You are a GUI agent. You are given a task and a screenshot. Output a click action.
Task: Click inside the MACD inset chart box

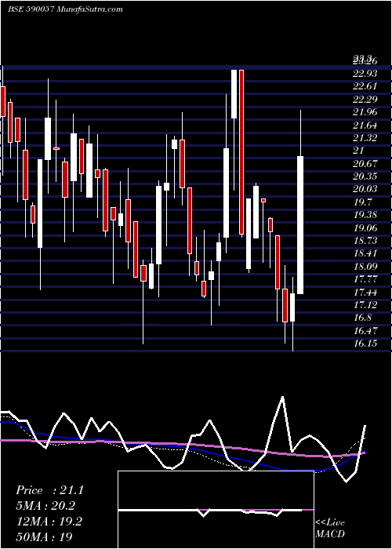pos(216,510)
